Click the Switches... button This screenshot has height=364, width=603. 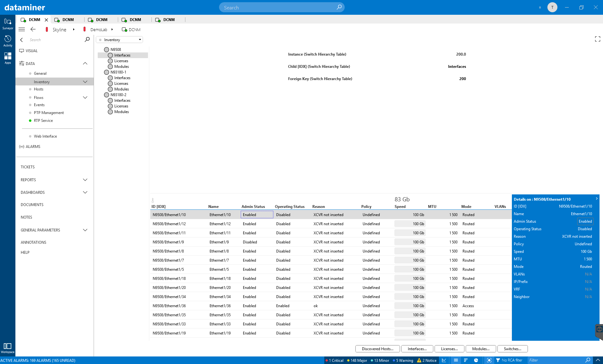click(512, 349)
